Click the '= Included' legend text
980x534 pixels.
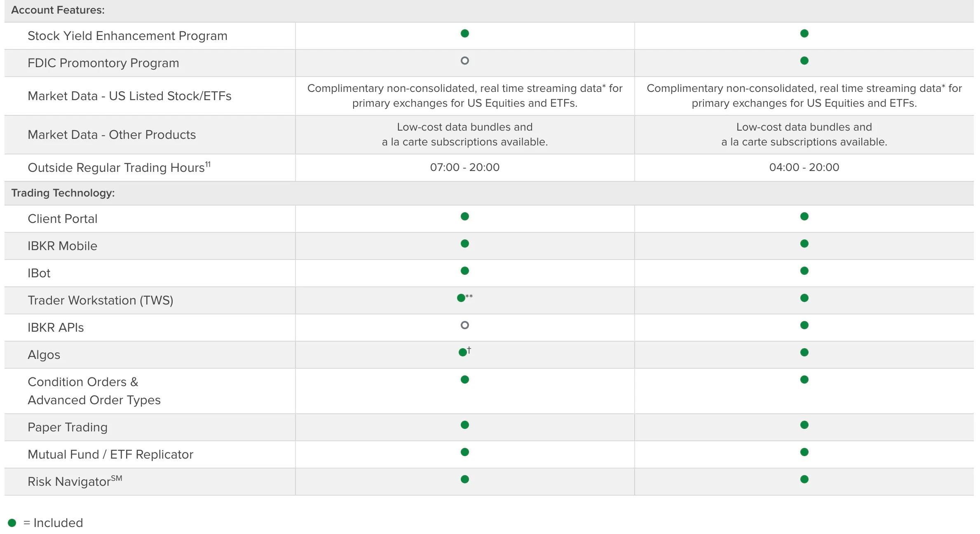tap(53, 523)
